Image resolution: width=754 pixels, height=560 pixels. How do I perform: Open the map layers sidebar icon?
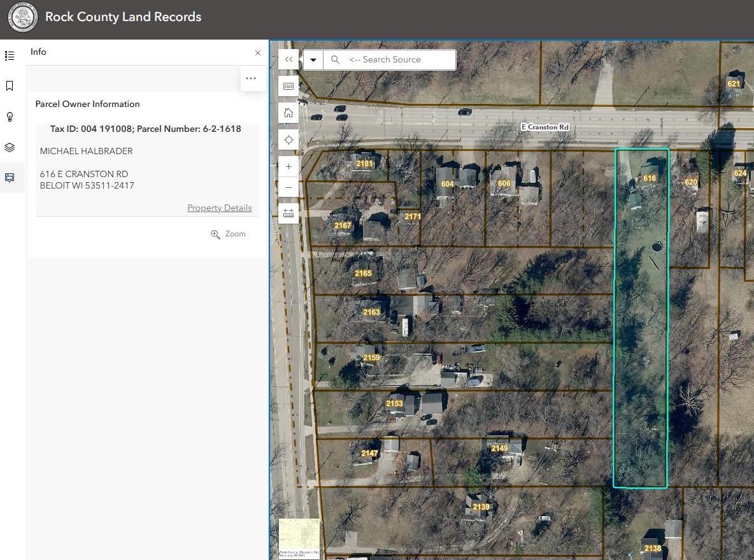[10, 147]
